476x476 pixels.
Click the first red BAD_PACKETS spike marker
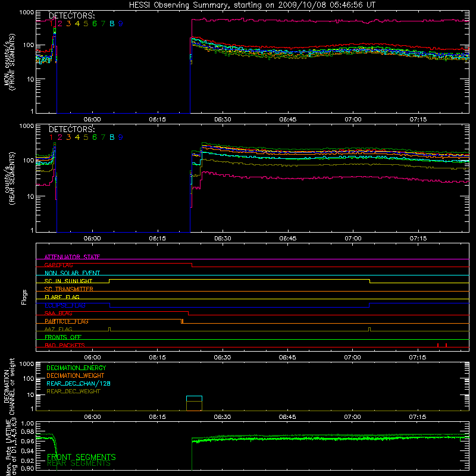(x=438, y=345)
